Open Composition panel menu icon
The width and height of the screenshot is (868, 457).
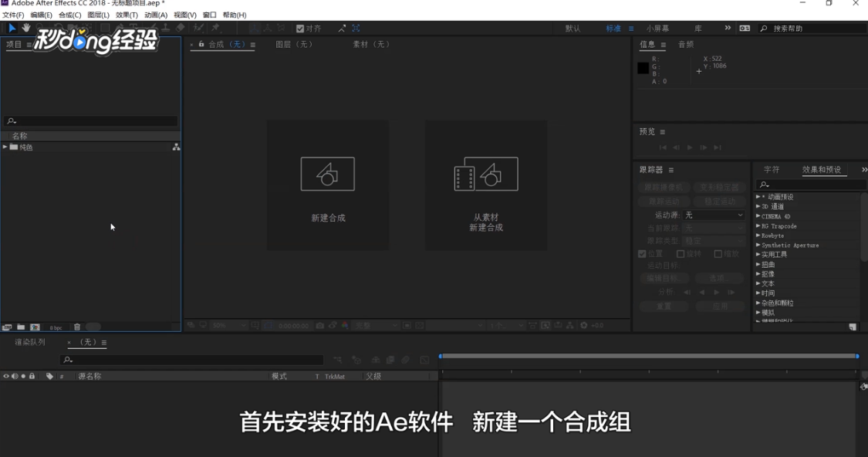[x=253, y=45]
